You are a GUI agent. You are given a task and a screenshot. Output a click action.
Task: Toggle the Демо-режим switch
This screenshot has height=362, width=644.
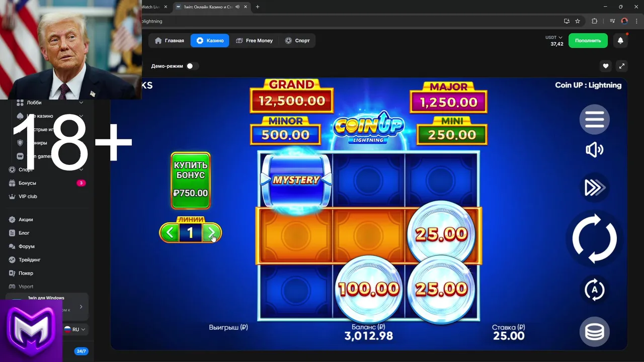point(192,66)
